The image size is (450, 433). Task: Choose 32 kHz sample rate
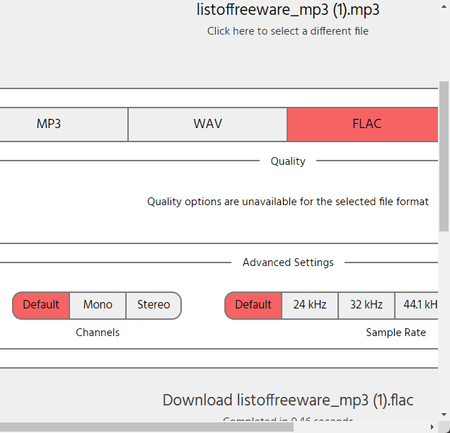tap(366, 305)
